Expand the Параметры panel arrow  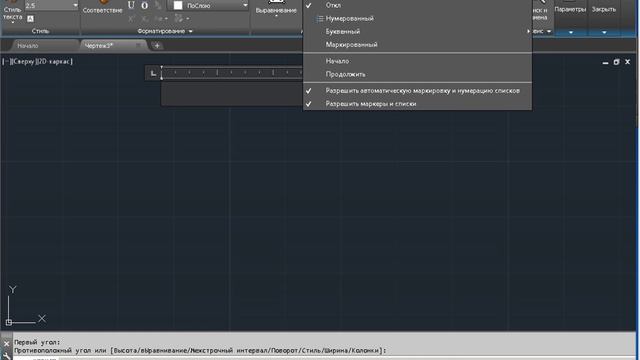pyautogui.click(x=571, y=32)
